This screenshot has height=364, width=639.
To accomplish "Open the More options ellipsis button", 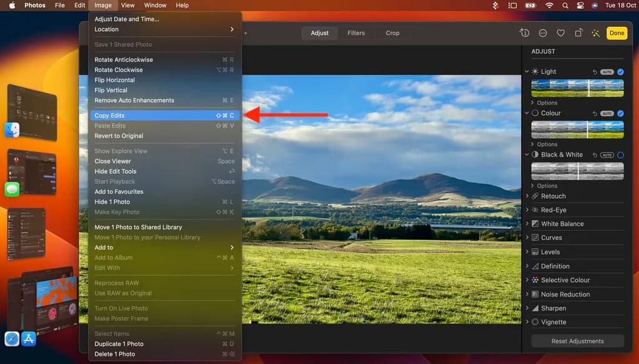I will pyautogui.click(x=543, y=33).
